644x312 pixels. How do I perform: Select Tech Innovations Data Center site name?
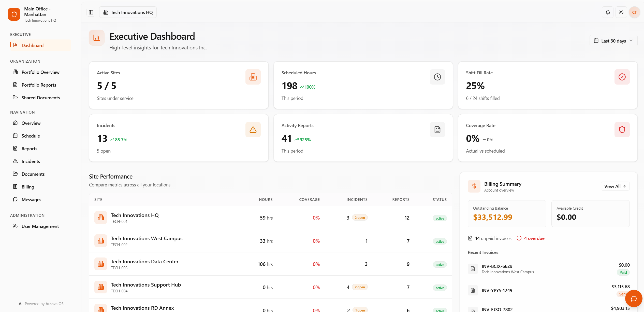[144, 262]
